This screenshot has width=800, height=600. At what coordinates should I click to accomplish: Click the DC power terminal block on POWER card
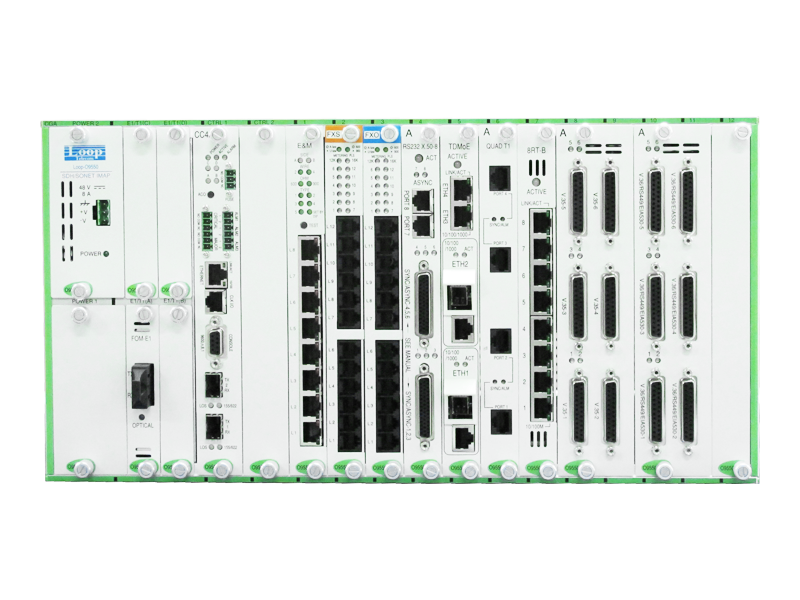point(104,212)
